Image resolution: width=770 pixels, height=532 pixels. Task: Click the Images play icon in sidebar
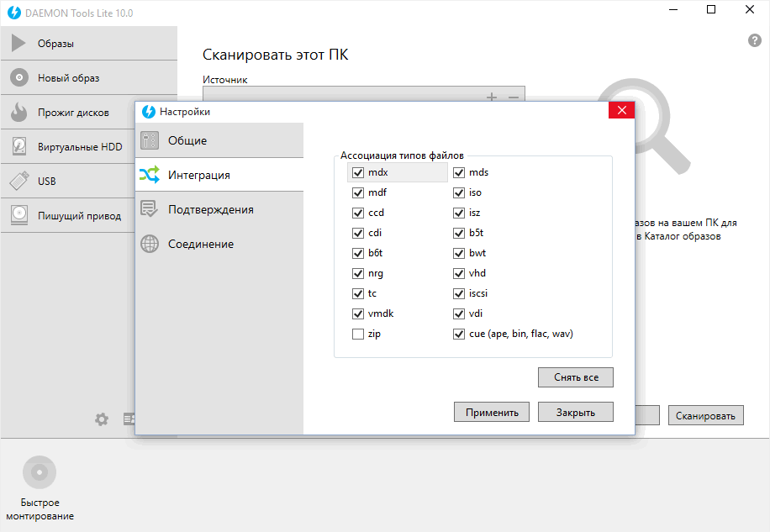point(18,43)
